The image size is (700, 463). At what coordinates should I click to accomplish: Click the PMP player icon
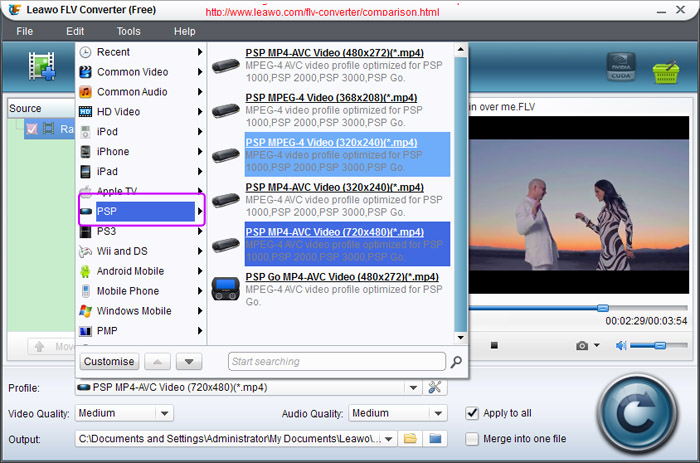coord(85,331)
